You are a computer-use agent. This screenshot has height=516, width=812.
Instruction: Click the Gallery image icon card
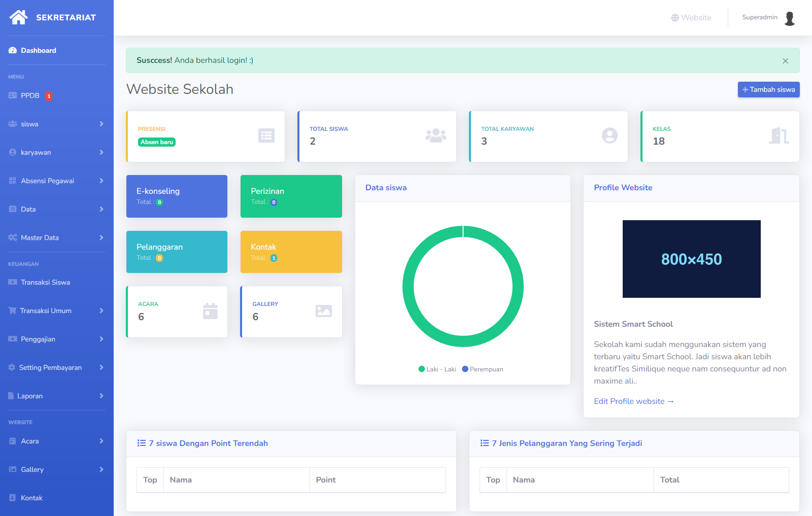pyautogui.click(x=324, y=311)
